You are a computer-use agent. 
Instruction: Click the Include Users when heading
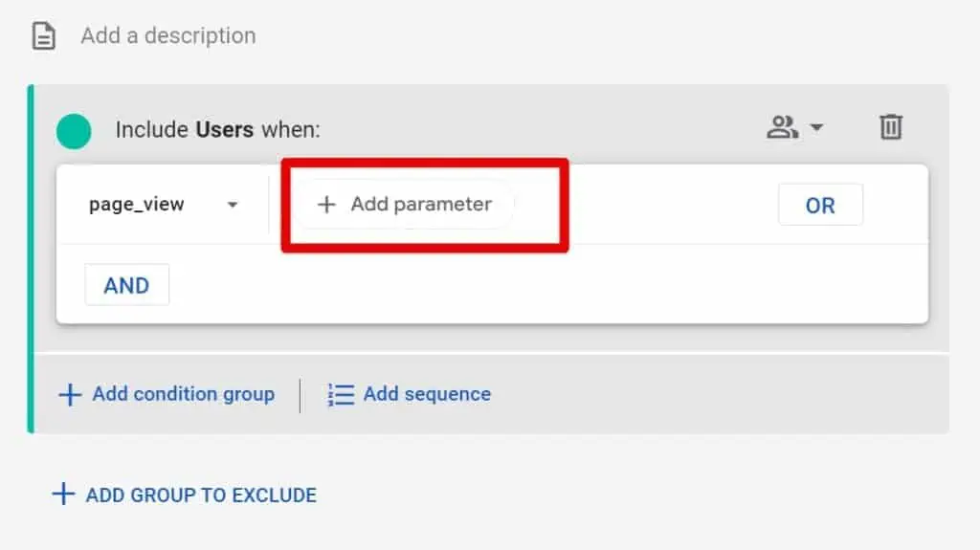(x=217, y=130)
